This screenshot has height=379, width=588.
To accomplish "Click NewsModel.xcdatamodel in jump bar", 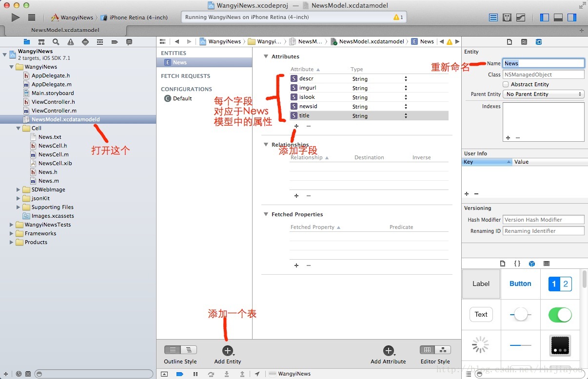I will pyautogui.click(x=368, y=41).
